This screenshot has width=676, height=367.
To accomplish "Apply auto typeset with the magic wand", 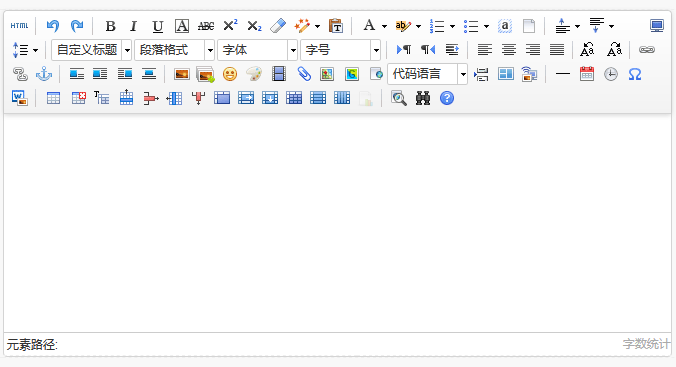I will pos(303,26).
